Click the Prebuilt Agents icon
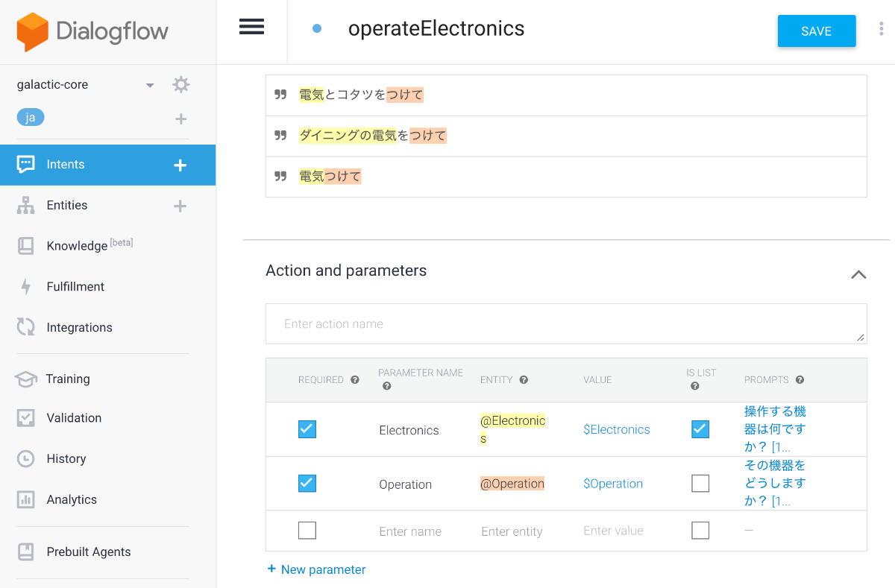The width and height of the screenshot is (895, 588). click(x=26, y=551)
